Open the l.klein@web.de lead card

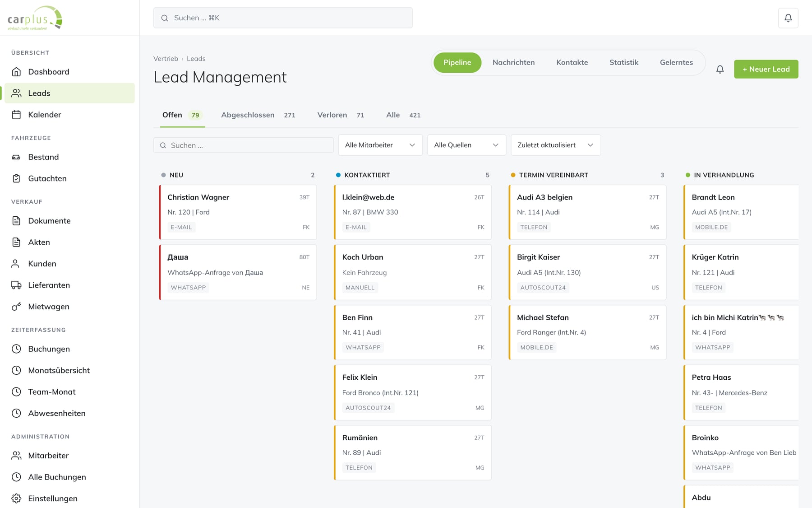413,212
